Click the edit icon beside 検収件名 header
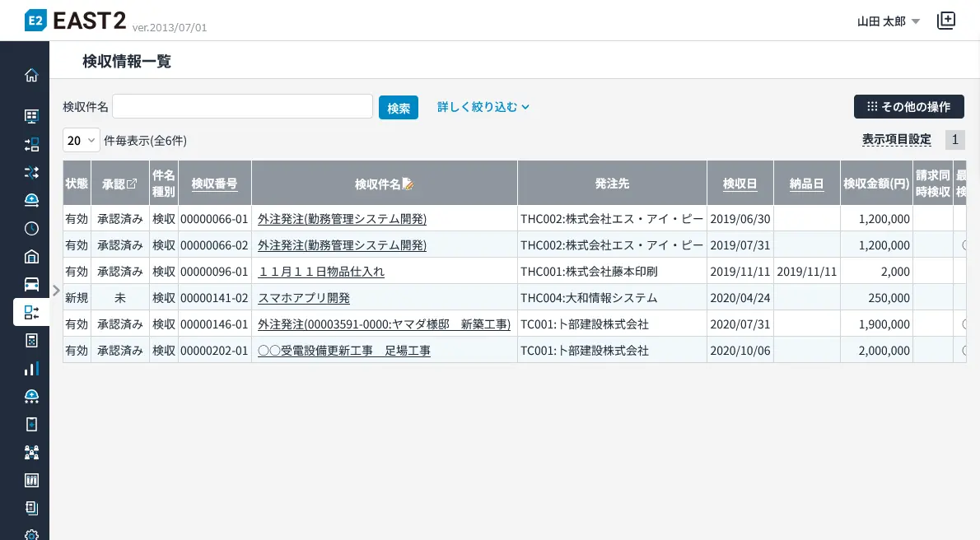This screenshot has height=540, width=980. click(408, 184)
